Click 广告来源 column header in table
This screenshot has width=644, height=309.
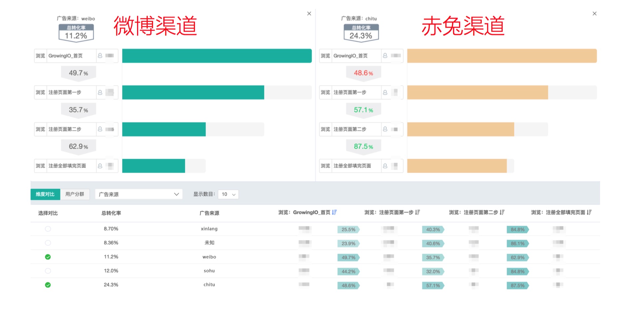pyautogui.click(x=209, y=213)
